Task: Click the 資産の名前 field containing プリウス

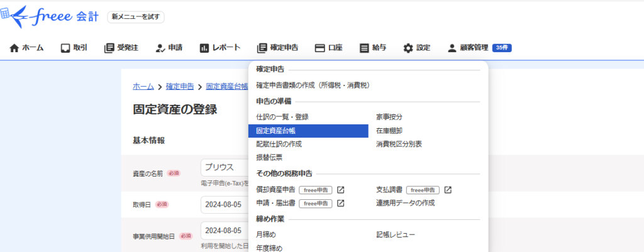Action: click(224, 168)
